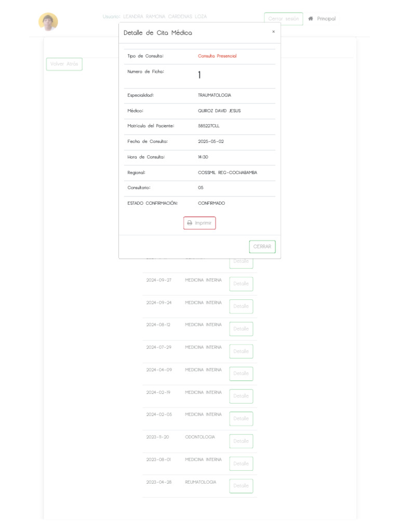Screen dimensions: 399x532
Task: Open Detalle for the 2024-08-12 appointment
Action: (241, 329)
